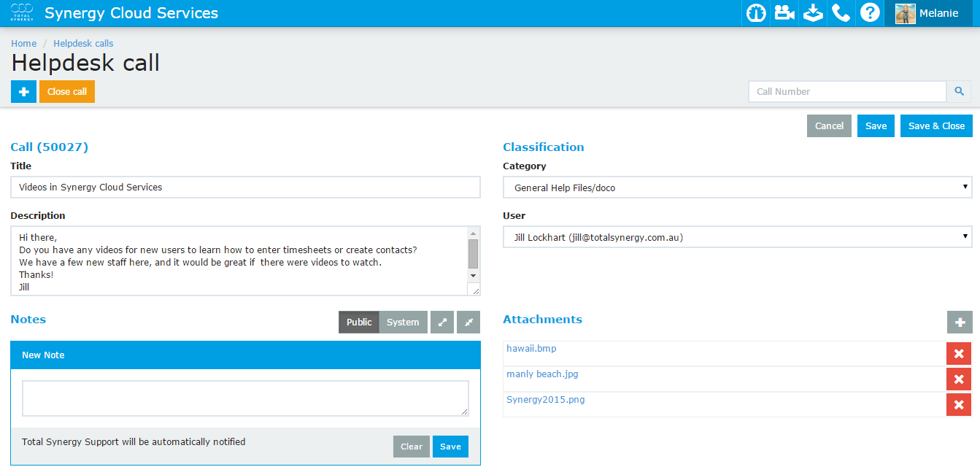Viewport: 980px width, 475px height.
Task: Open the Category dropdown
Action: (737, 188)
